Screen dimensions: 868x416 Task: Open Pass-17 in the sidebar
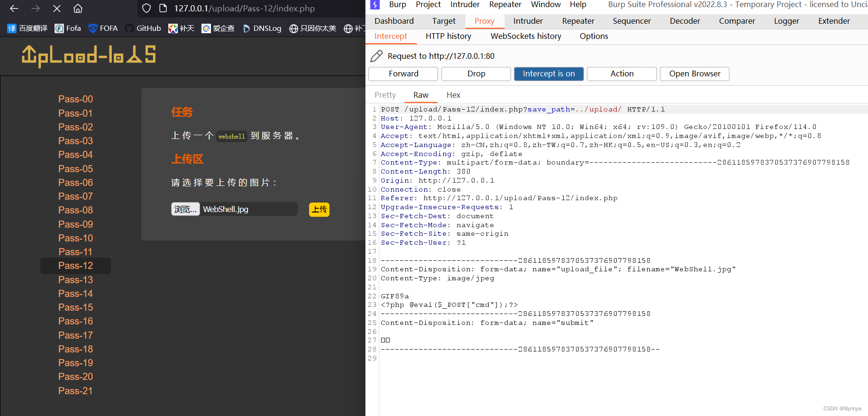coord(75,335)
